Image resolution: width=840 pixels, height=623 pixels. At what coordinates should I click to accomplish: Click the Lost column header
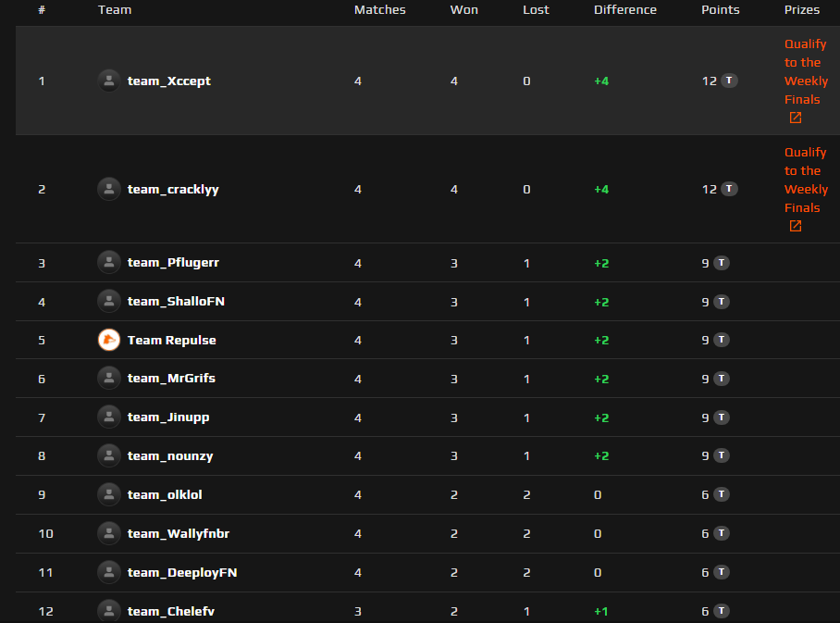click(536, 9)
